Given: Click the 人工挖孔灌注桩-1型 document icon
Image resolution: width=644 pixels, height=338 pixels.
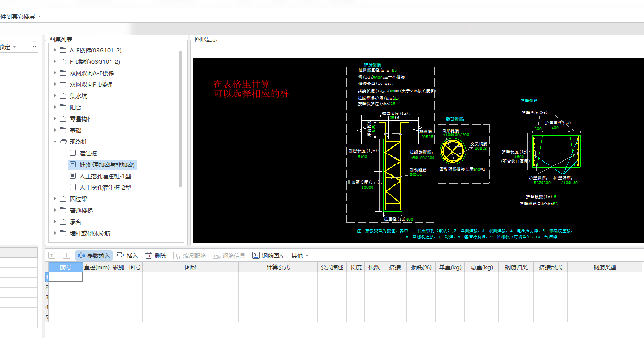Looking at the screenshot, I should pos(73,176).
